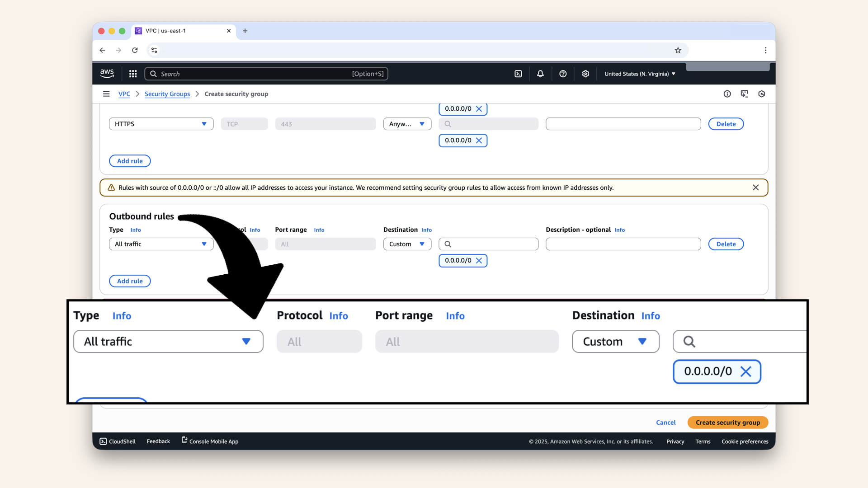Click the Create security group button

click(727, 422)
